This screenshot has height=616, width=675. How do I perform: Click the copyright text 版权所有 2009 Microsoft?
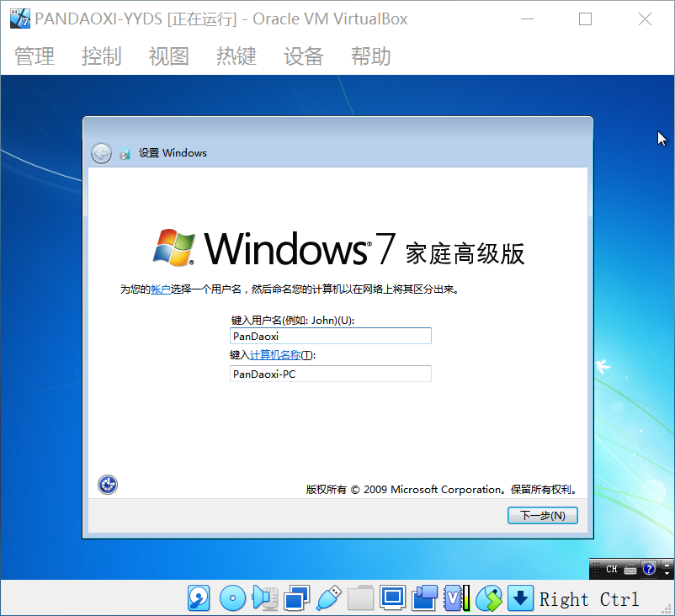pos(441,490)
